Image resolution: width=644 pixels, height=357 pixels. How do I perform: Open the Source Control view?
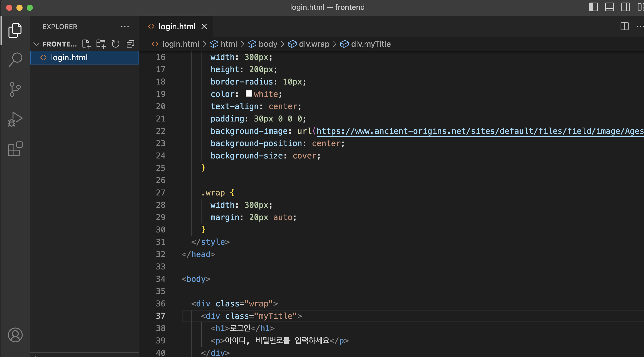pos(15,89)
